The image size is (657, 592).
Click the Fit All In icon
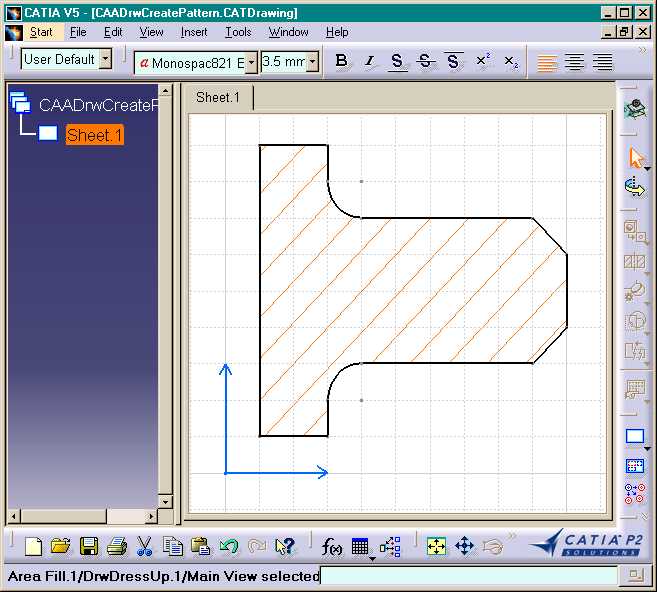pyautogui.click(x=436, y=546)
